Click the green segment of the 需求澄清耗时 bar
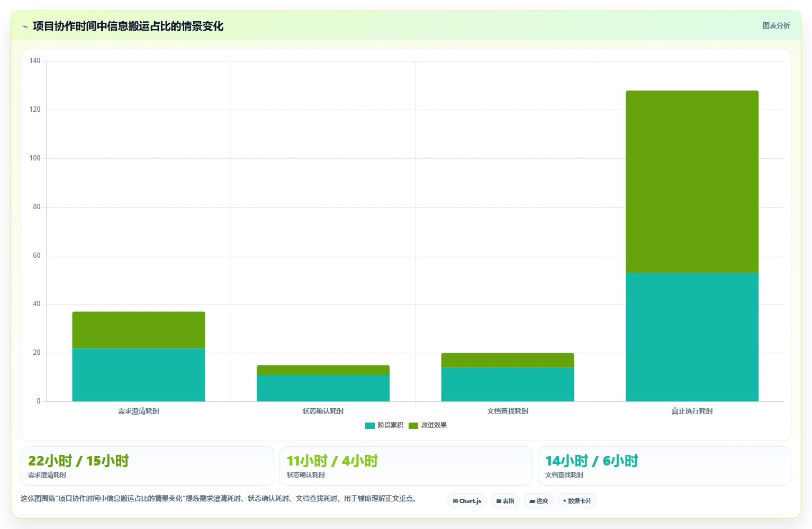Screen dimensions: 812x529 [139, 330]
